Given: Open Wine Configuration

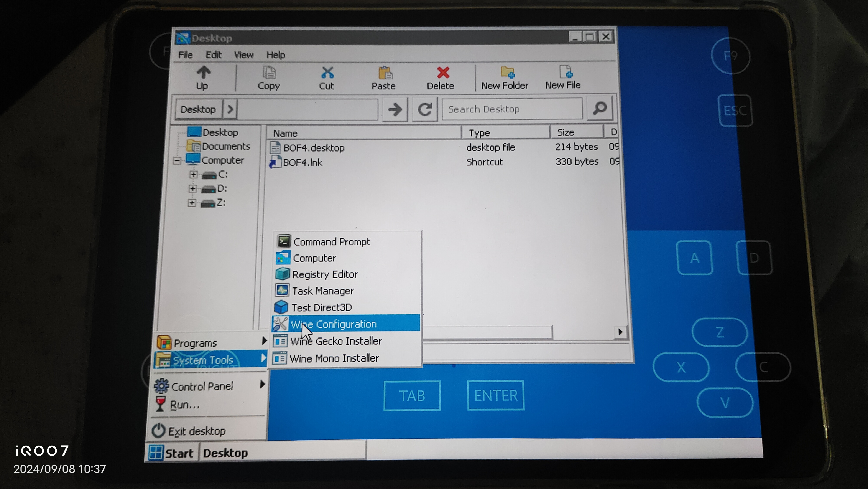Looking at the screenshot, I should 346,324.
